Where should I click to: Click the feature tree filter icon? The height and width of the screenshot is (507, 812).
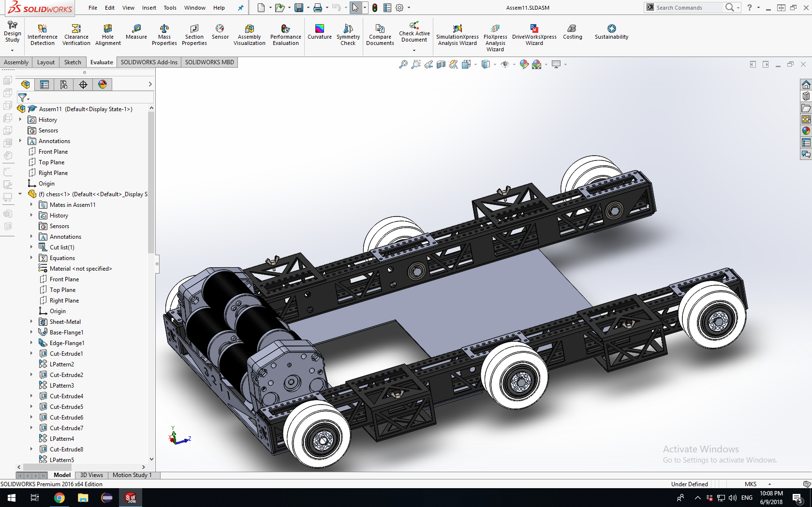coord(23,98)
